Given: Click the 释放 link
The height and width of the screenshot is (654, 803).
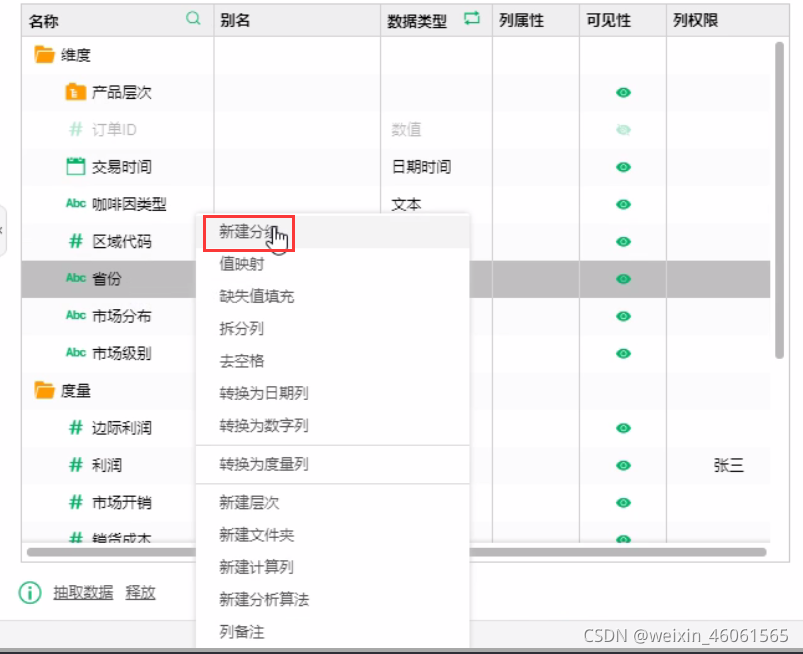Looking at the screenshot, I should pos(140,592).
